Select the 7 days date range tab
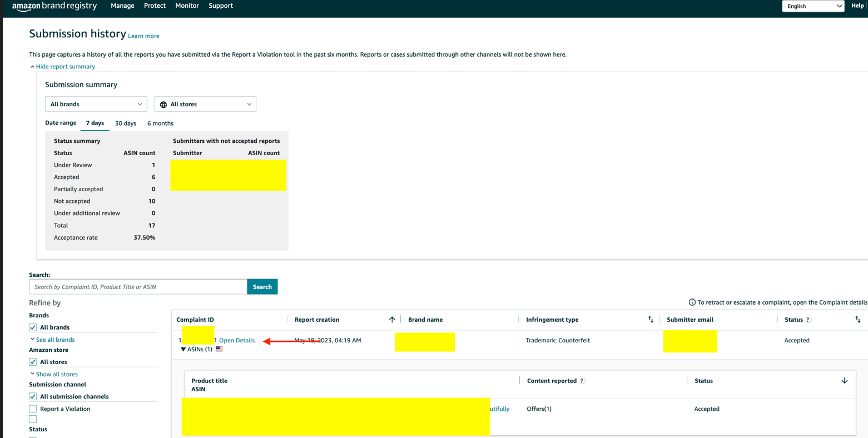The width and height of the screenshot is (868, 438). click(x=95, y=123)
